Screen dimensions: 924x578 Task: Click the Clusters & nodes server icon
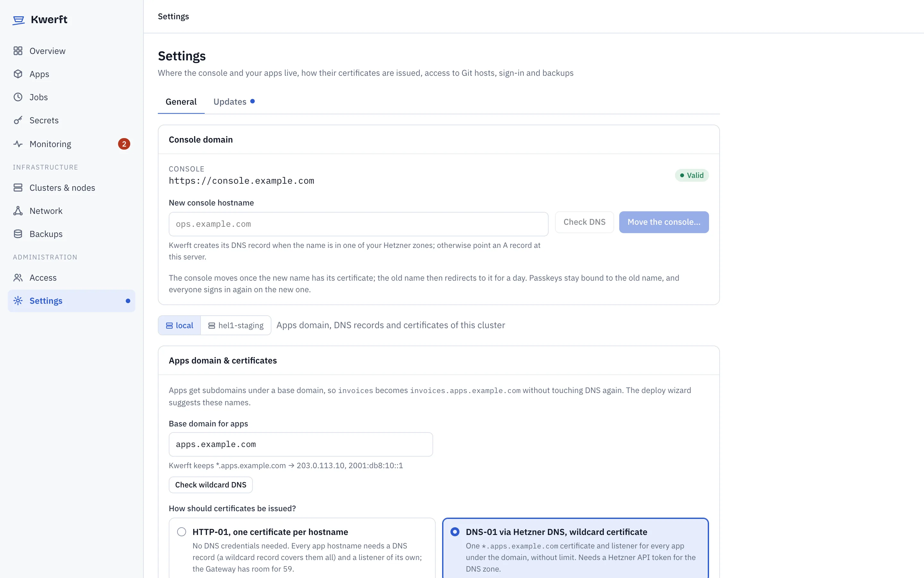click(18, 187)
